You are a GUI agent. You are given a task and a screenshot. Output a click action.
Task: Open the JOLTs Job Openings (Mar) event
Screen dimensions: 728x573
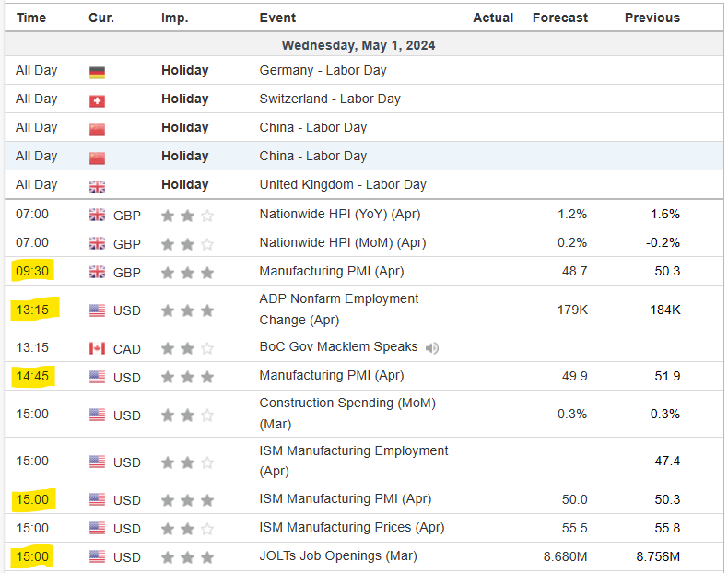pyautogui.click(x=337, y=556)
